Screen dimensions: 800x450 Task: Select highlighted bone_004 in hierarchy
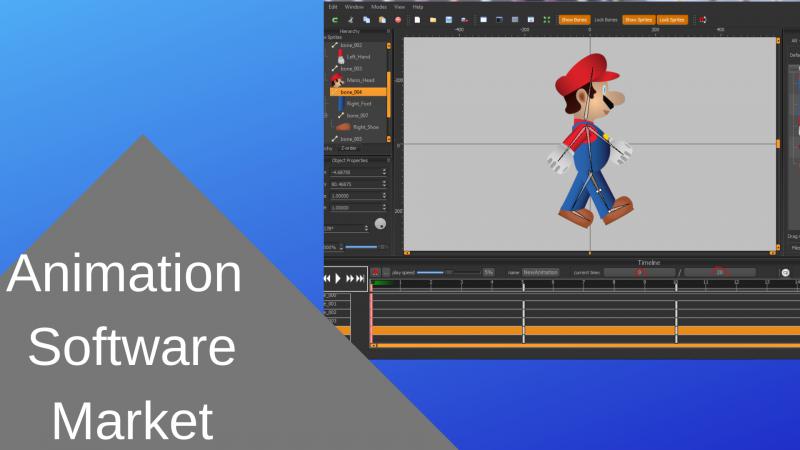click(358, 92)
